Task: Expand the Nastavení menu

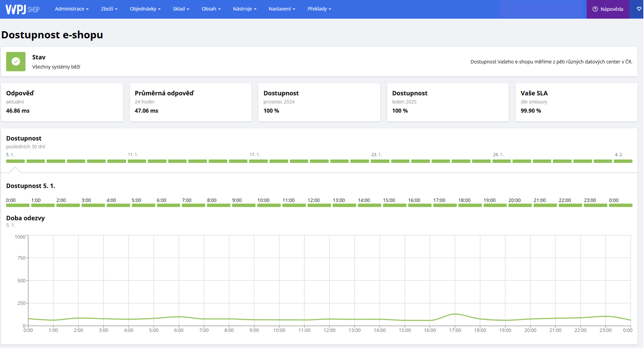Action: (x=282, y=9)
